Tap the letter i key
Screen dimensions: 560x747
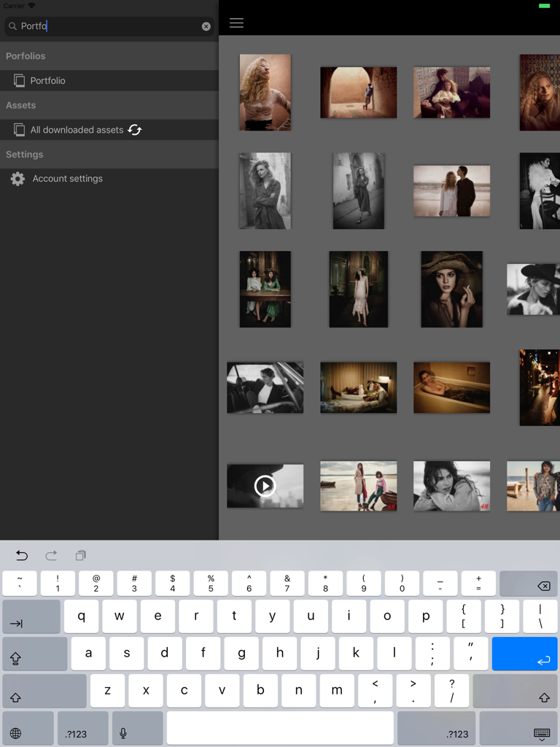click(x=349, y=616)
